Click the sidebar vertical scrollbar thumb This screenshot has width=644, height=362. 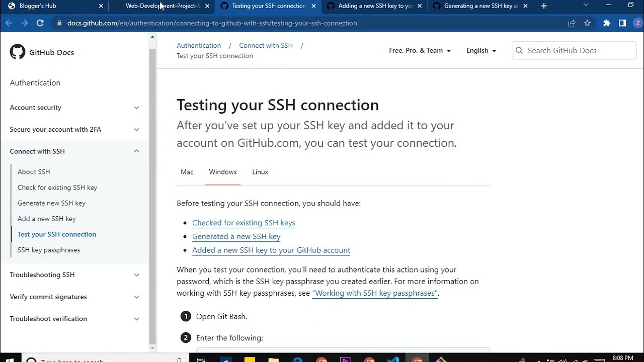(x=152, y=196)
